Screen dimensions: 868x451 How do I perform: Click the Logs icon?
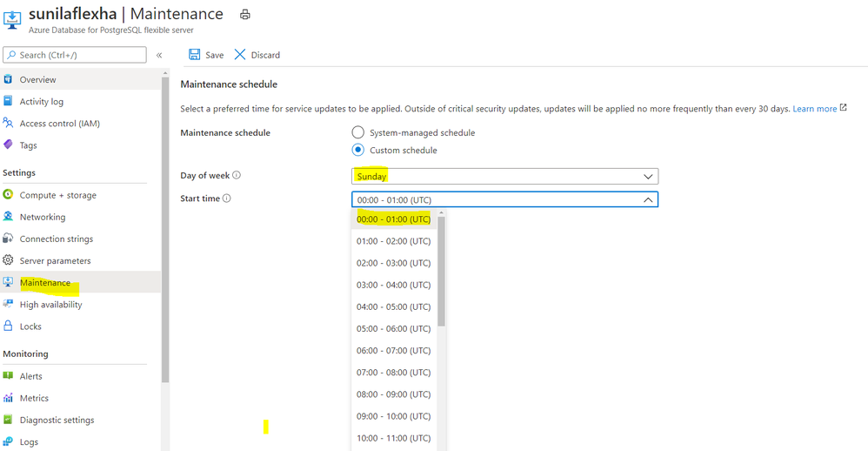pyautogui.click(x=8, y=441)
